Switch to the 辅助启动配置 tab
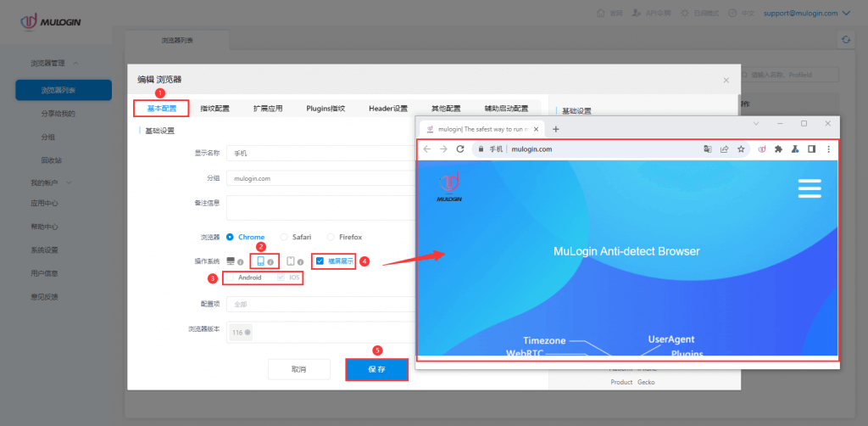 tap(506, 109)
